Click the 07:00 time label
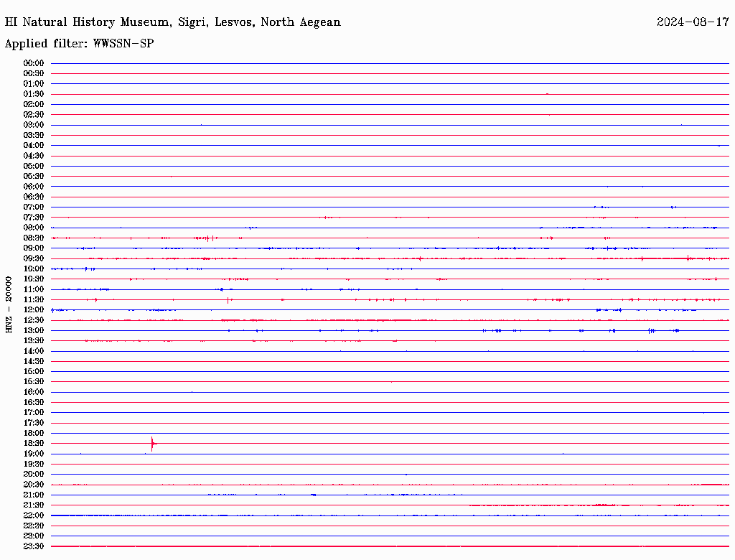Image resolution: width=735 pixels, height=560 pixels. coord(34,207)
